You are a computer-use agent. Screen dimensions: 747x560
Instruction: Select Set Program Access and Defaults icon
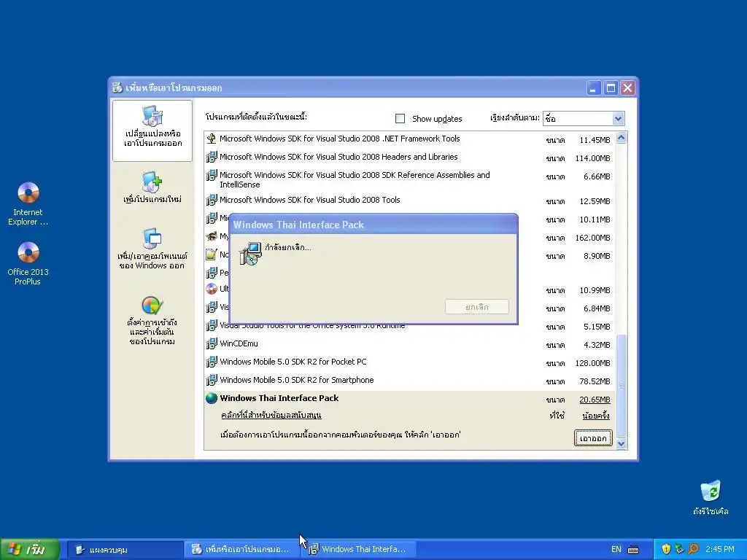(152, 306)
